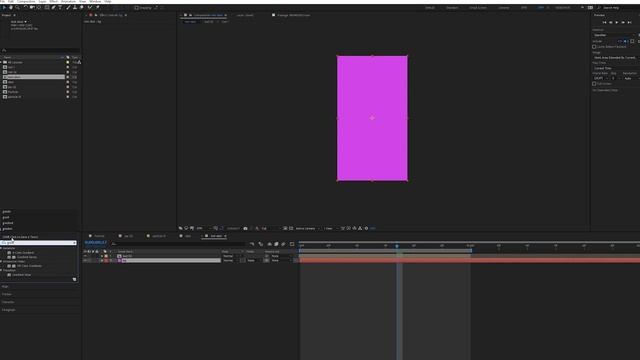The height and width of the screenshot is (360, 640).
Task: Select the Rectangle shape tool
Action: 47,7
